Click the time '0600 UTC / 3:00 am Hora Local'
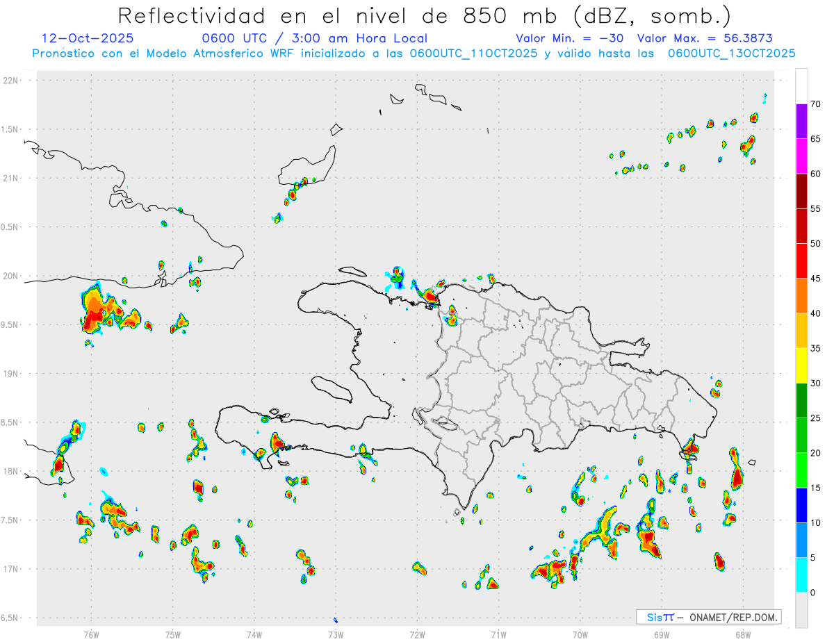This screenshot has height=644, width=834. pyautogui.click(x=314, y=38)
